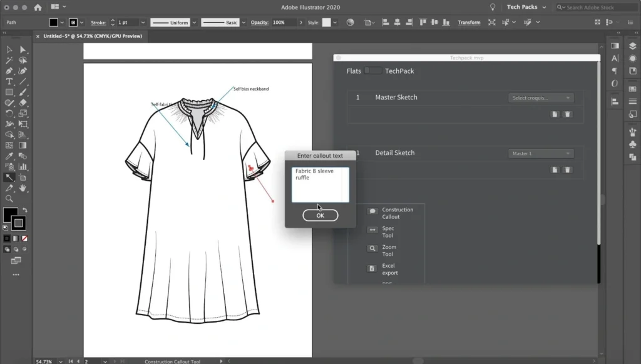Click OK in callout dialog
The height and width of the screenshot is (364, 641).
320,215
